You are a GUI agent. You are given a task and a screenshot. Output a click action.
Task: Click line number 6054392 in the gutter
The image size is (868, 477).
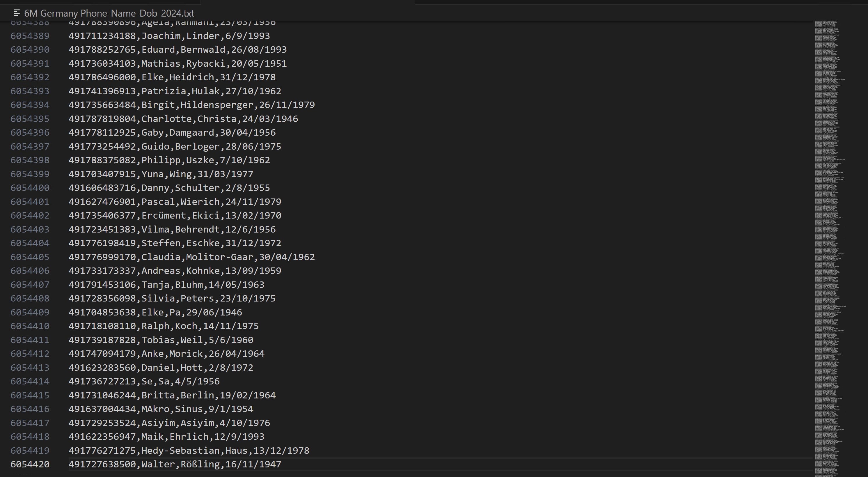[30, 77]
